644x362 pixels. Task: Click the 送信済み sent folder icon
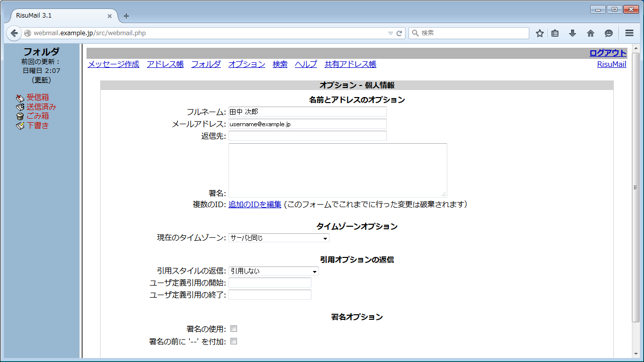[x=20, y=107]
